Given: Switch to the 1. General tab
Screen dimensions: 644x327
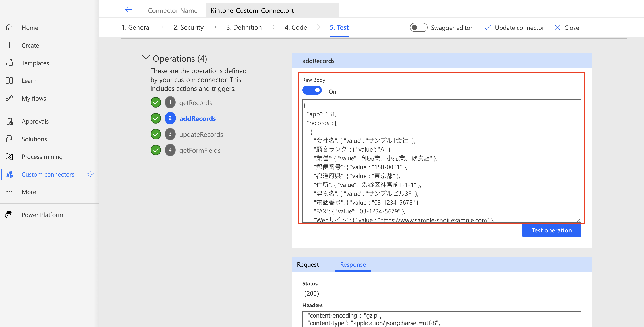Looking at the screenshot, I should (x=136, y=27).
